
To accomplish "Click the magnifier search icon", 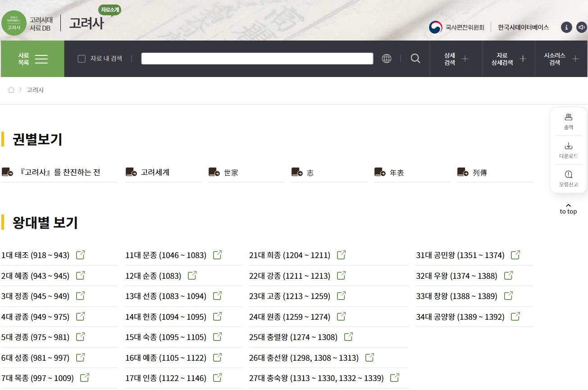I will click(415, 59).
